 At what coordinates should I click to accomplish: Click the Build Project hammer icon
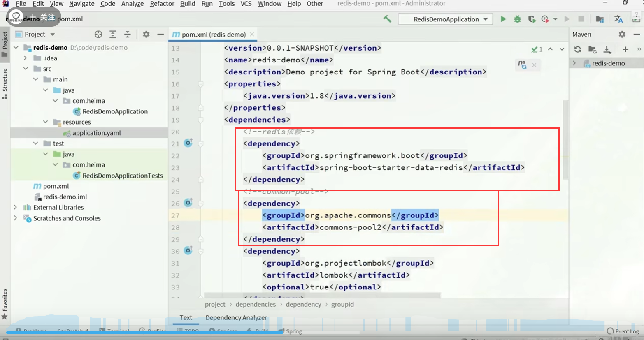tap(387, 19)
